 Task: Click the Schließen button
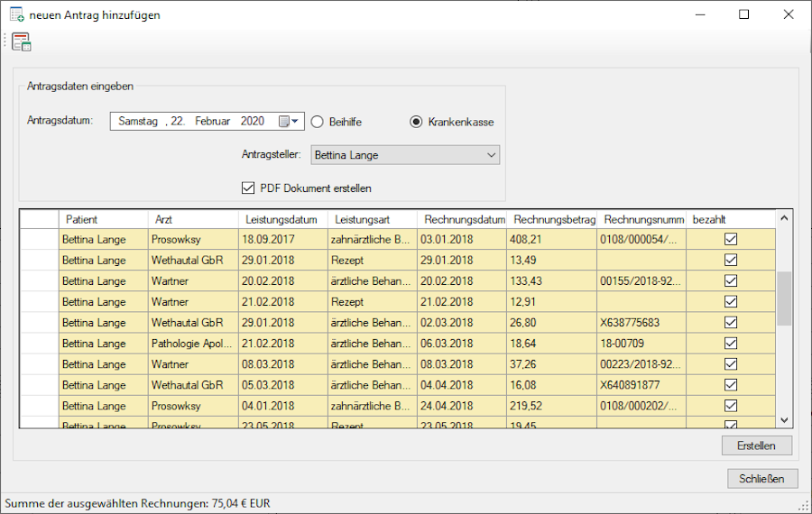click(761, 478)
